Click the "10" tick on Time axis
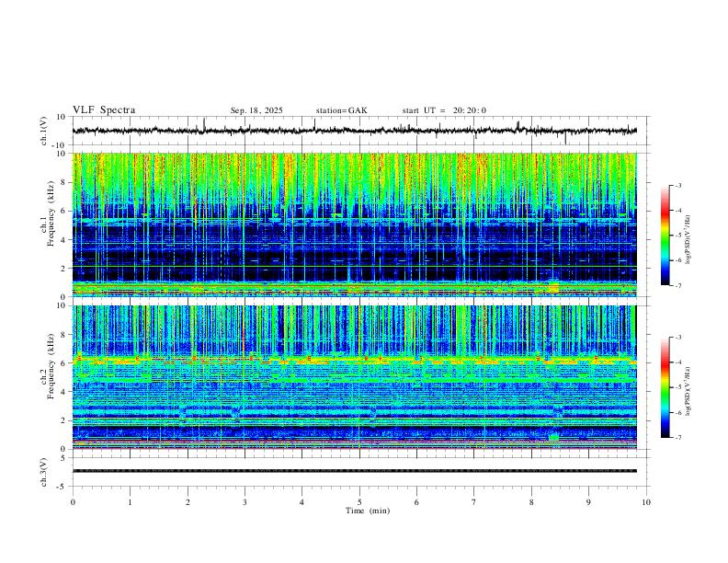The width and height of the screenshot is (728, 563). pyautogui.click(x=646, y=502)
